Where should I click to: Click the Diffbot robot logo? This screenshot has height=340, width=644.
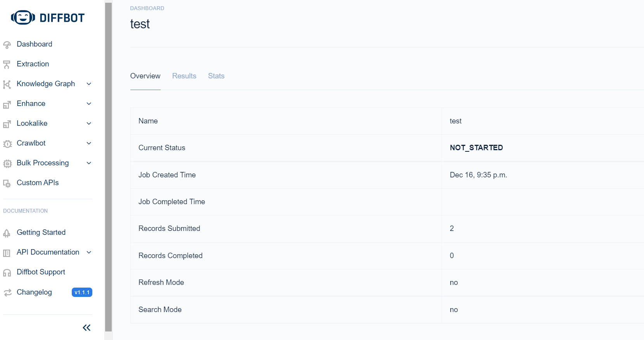coord(23,17)
